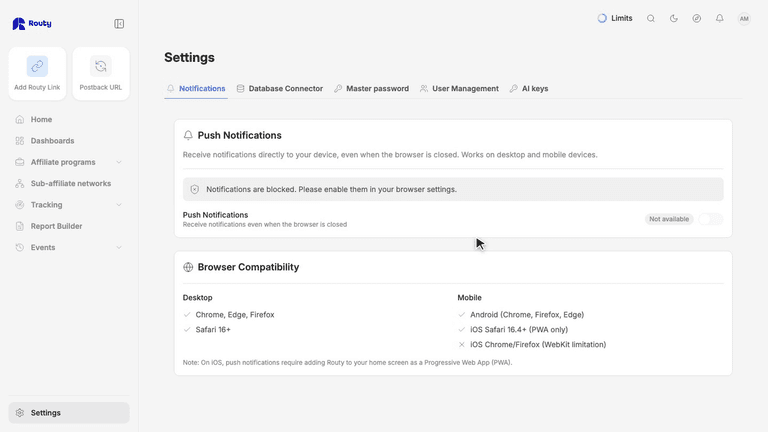The width and height of the screenshot is (768, 432).
Task: Click the Add Routy Link card
Action: 37,74
